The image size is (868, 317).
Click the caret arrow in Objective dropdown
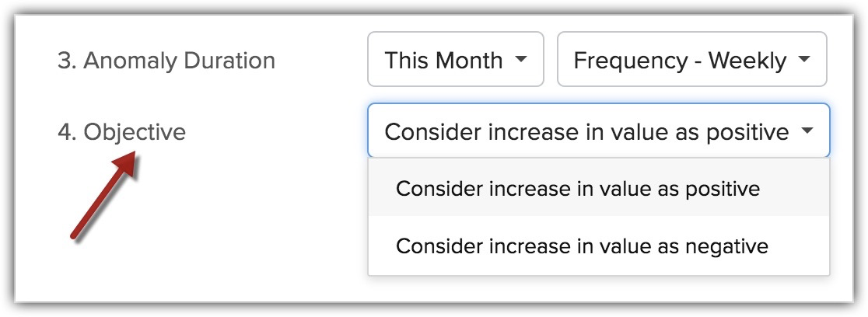pos(807,131)
